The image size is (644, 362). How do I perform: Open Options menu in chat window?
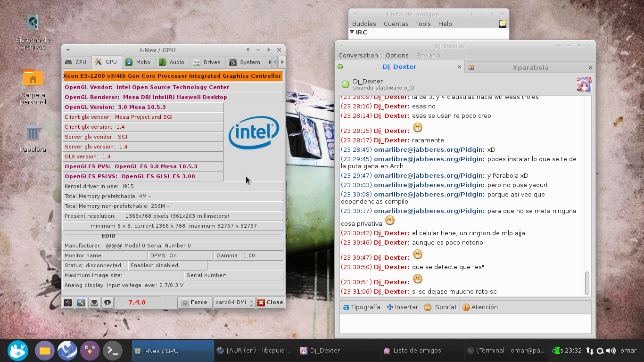397,55
